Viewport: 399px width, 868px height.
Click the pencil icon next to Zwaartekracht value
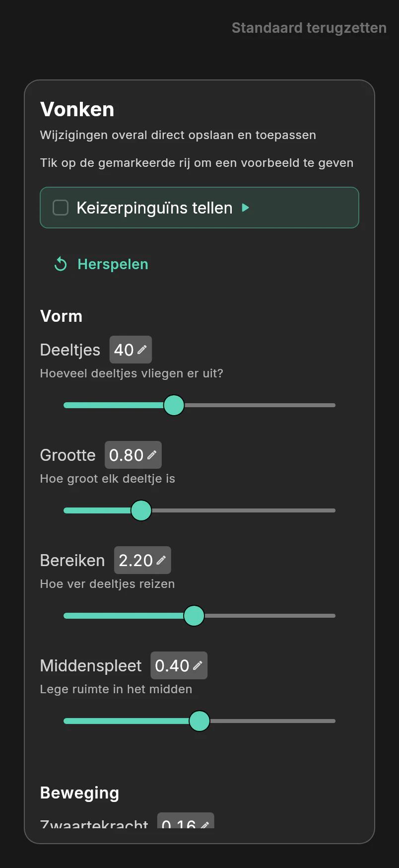coord(204,824)
